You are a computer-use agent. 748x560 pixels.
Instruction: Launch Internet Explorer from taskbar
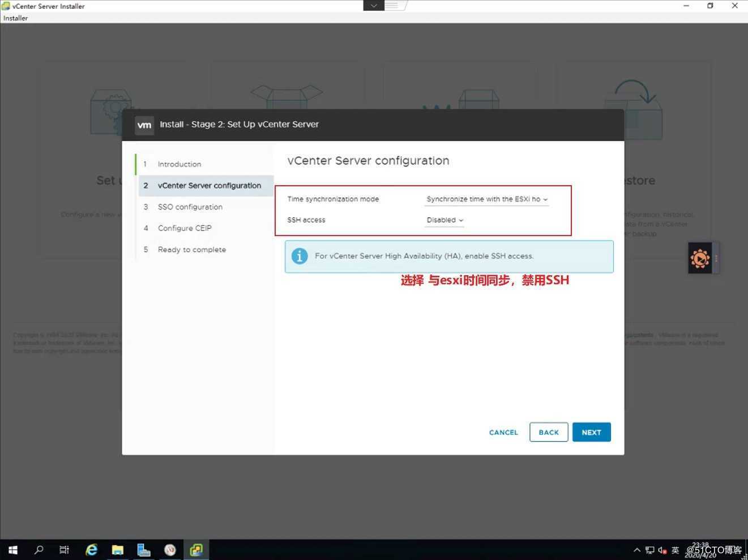91,550
